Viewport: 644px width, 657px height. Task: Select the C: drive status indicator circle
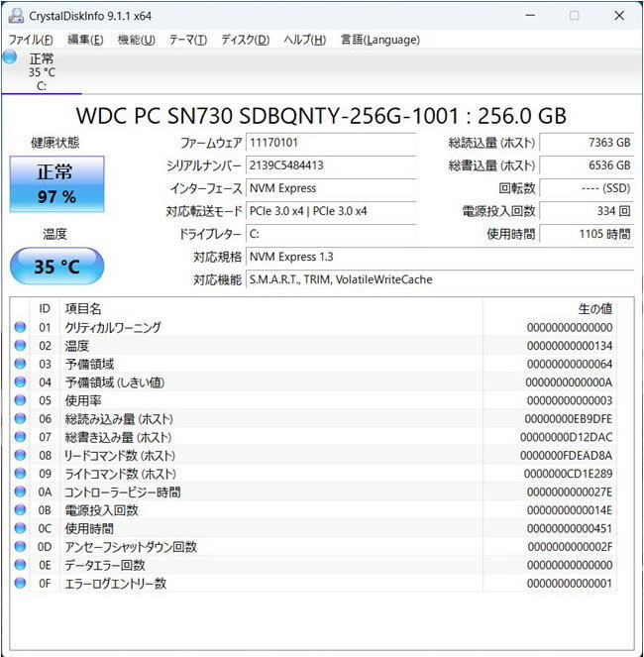click(10, 56)
